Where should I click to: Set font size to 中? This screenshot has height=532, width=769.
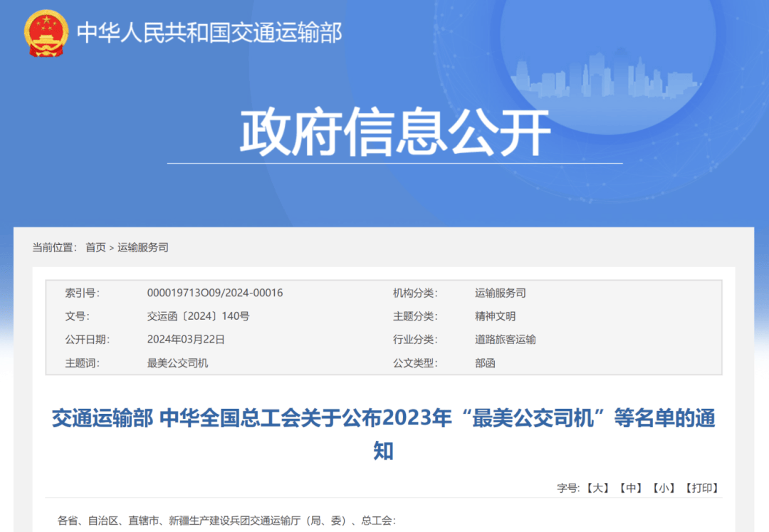[x=632, y=487]
